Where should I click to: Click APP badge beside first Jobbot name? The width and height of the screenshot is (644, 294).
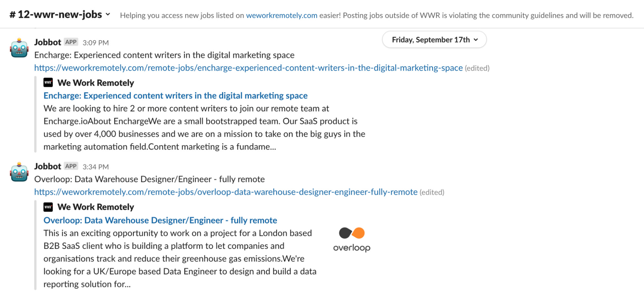[x=71, y=42]
